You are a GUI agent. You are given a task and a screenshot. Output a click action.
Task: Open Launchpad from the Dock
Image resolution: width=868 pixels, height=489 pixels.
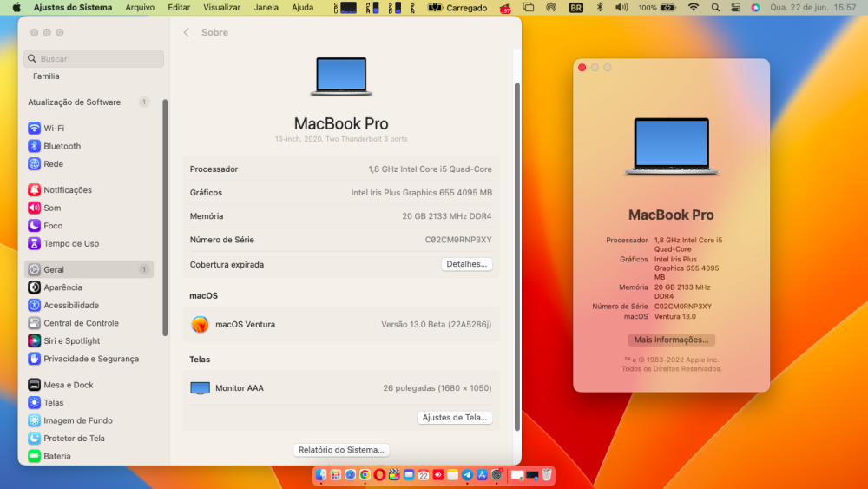(x=335, y=474)
